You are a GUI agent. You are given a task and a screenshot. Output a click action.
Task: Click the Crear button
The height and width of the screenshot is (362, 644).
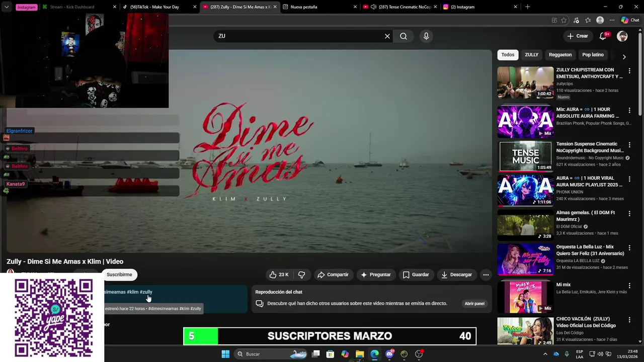[x=577, y=36]
